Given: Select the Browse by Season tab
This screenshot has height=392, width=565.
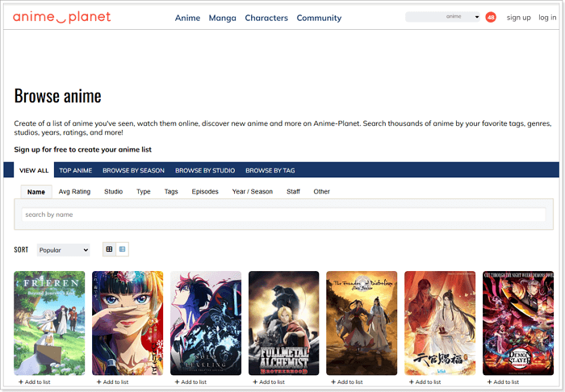Looking at the screenshot, I should 133,171.
